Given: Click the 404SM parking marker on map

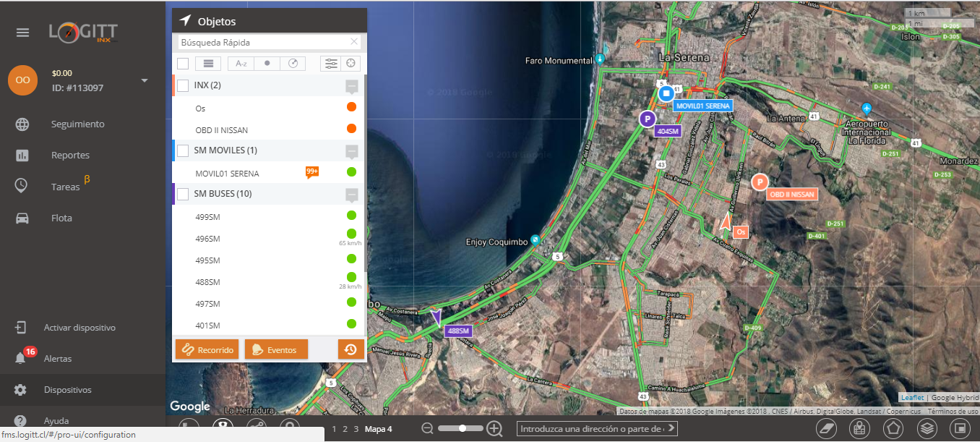Looking at the screenshot, I should (648, 119).
